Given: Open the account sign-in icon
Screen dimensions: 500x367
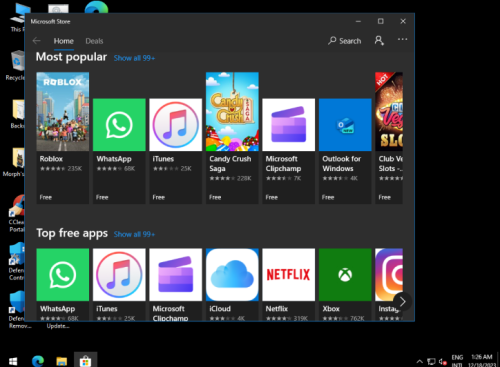Looking at the screenshot, I should [x=379, y=41].
